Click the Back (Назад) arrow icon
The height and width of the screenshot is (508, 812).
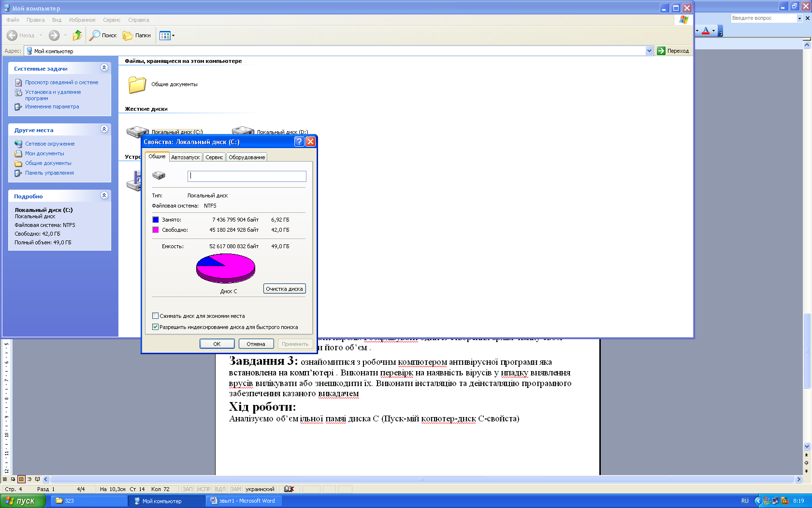[12, 35]
